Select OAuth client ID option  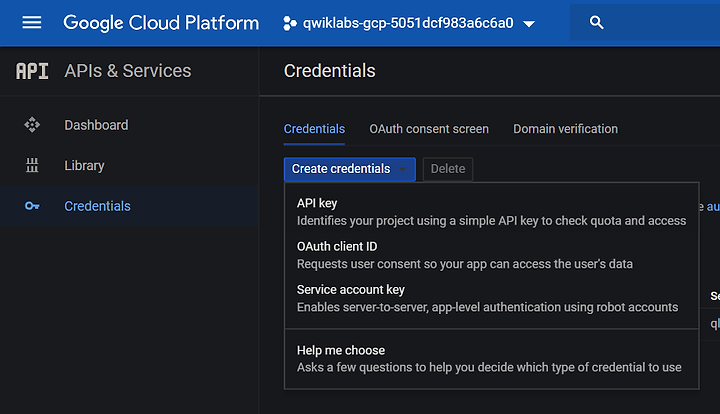[491, 255]
